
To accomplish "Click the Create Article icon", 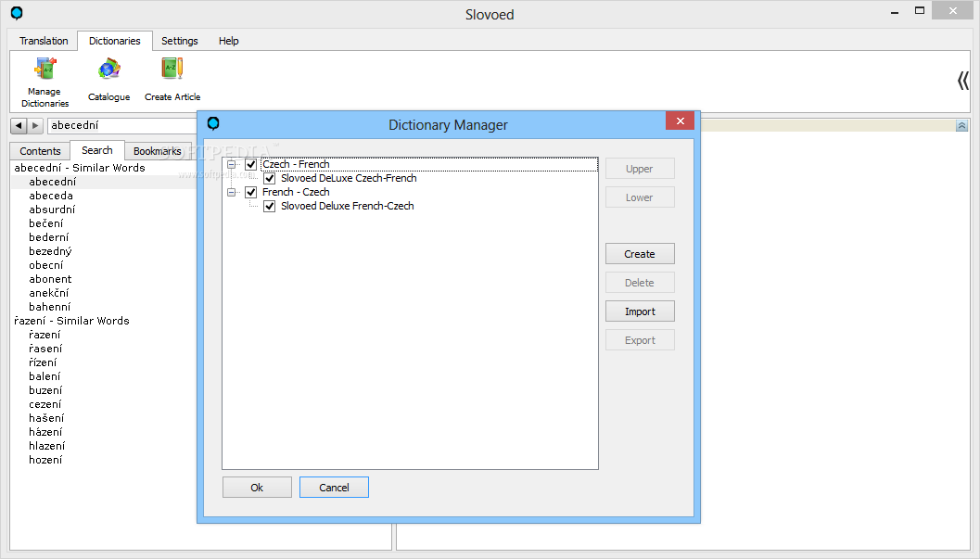I will (172, 69).
